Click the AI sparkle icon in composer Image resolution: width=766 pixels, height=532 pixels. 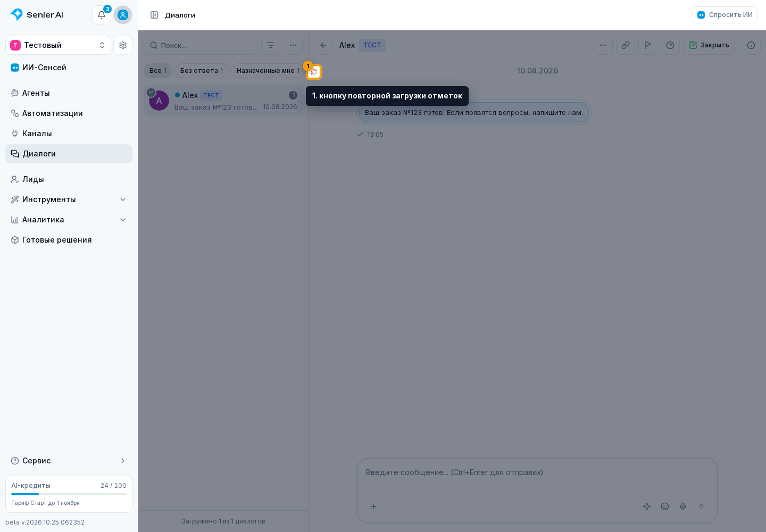pos(647,506)
